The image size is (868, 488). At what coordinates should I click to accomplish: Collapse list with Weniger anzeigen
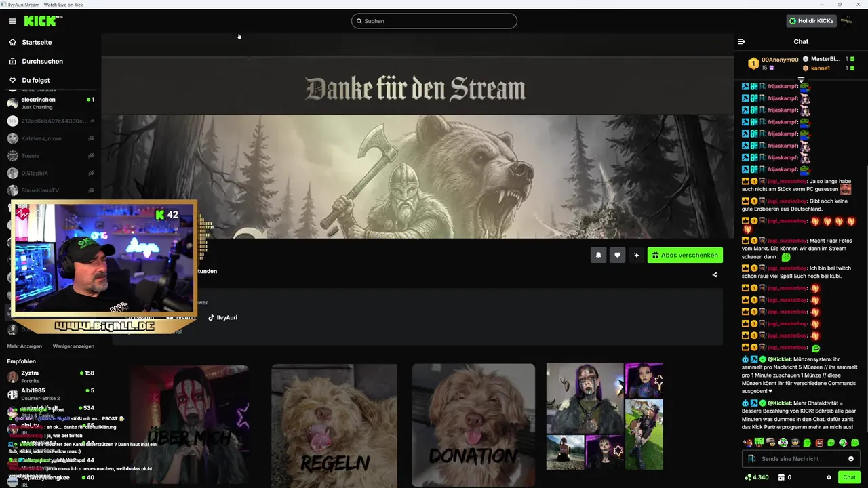tap(73, 346)
